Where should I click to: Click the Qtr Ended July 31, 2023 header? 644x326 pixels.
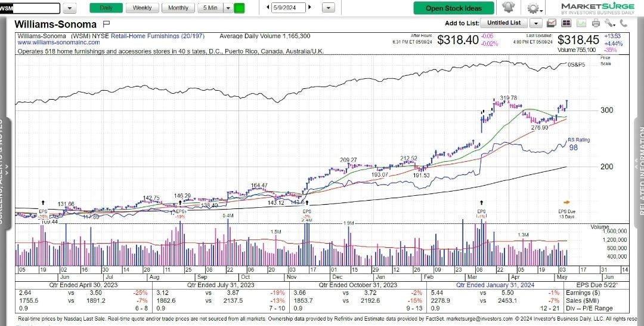(221, 285)
